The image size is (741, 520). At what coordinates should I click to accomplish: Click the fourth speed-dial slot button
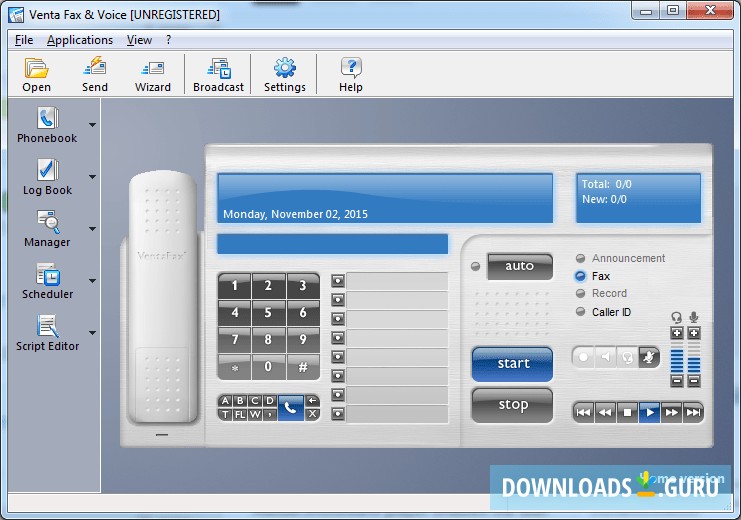[x=337, y=338]
